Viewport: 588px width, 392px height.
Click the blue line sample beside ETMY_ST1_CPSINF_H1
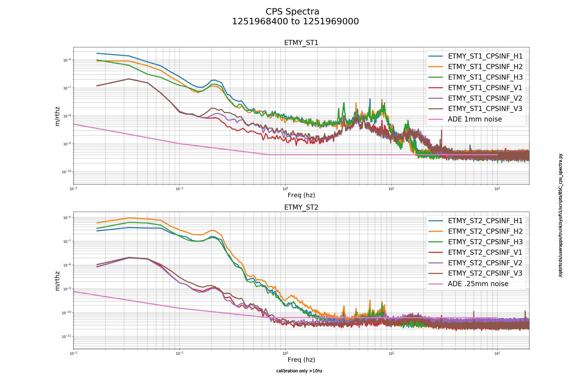point(436,56)
